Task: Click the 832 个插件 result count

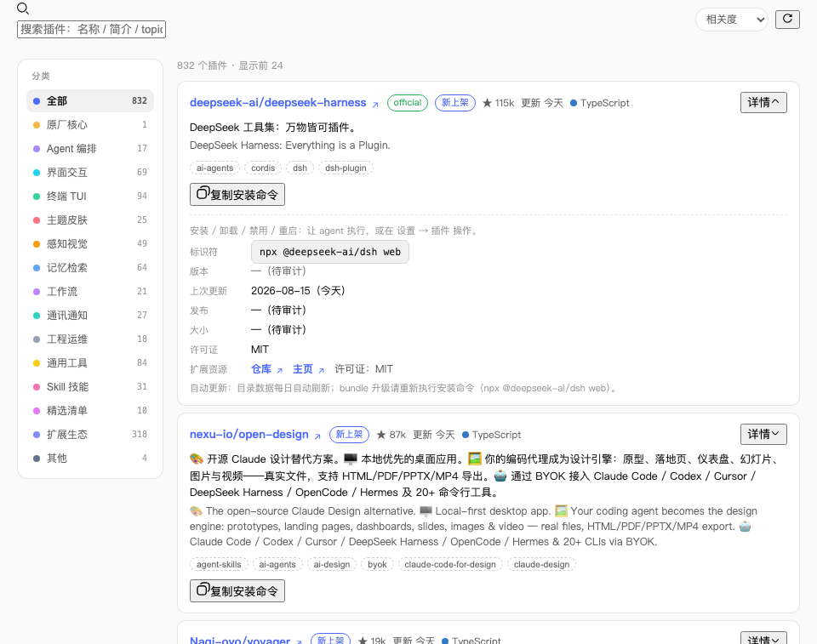Action: pyautogui.click(x=203, y=66)
